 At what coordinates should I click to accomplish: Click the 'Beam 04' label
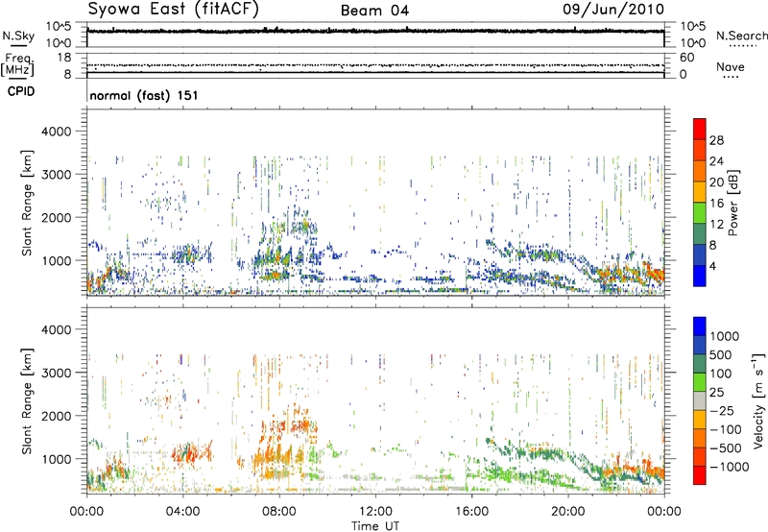tap(374, 11)
